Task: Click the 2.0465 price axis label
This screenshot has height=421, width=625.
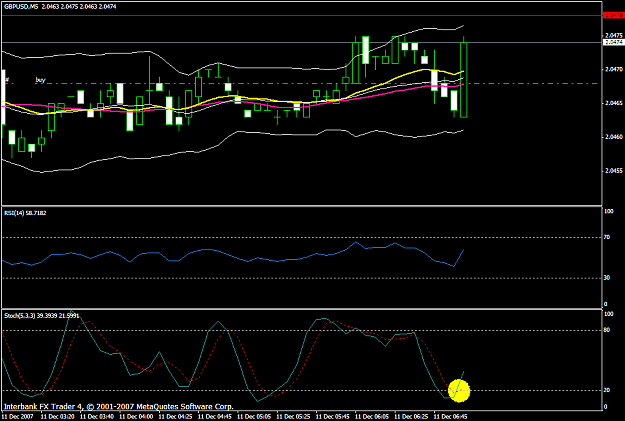Action: (614, 103)
